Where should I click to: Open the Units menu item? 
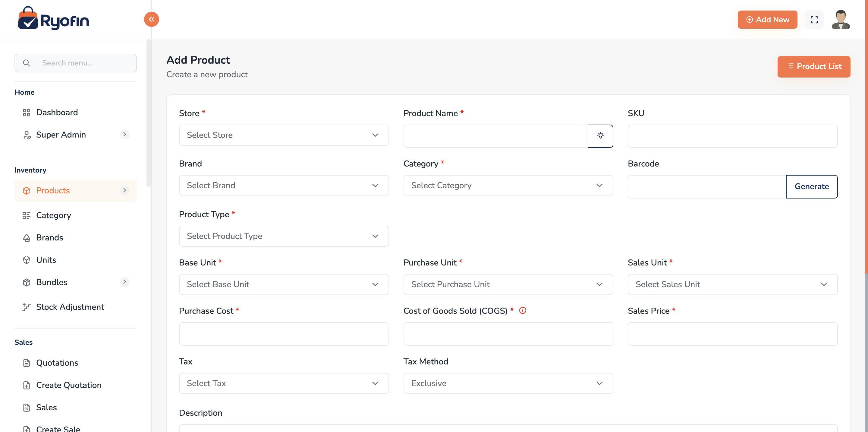pos(75,260)
